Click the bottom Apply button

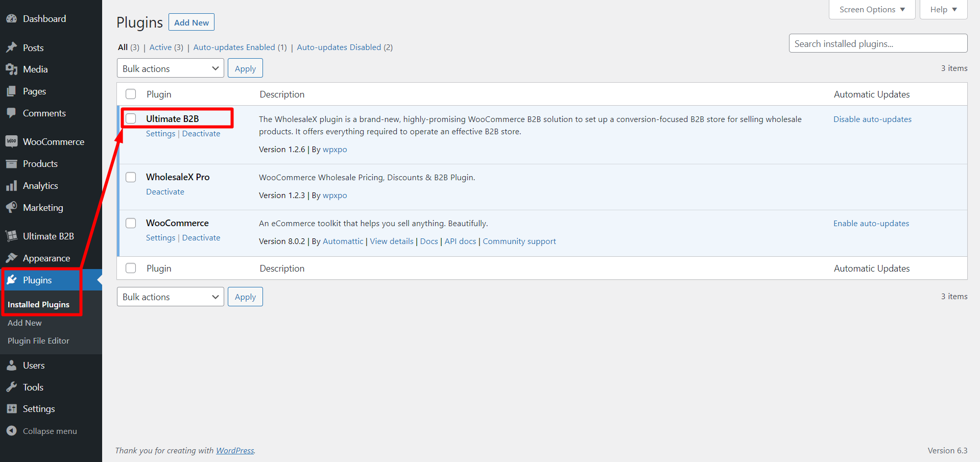click(x=245, y=297)
